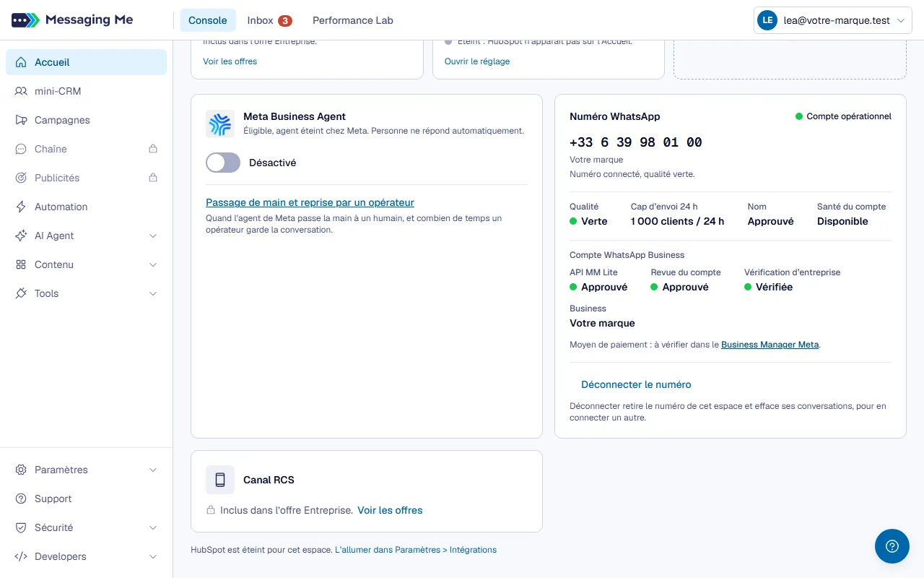The image size is (924, 578).
Task: Click the Contenu grid icon
Action: click(21, 264)
